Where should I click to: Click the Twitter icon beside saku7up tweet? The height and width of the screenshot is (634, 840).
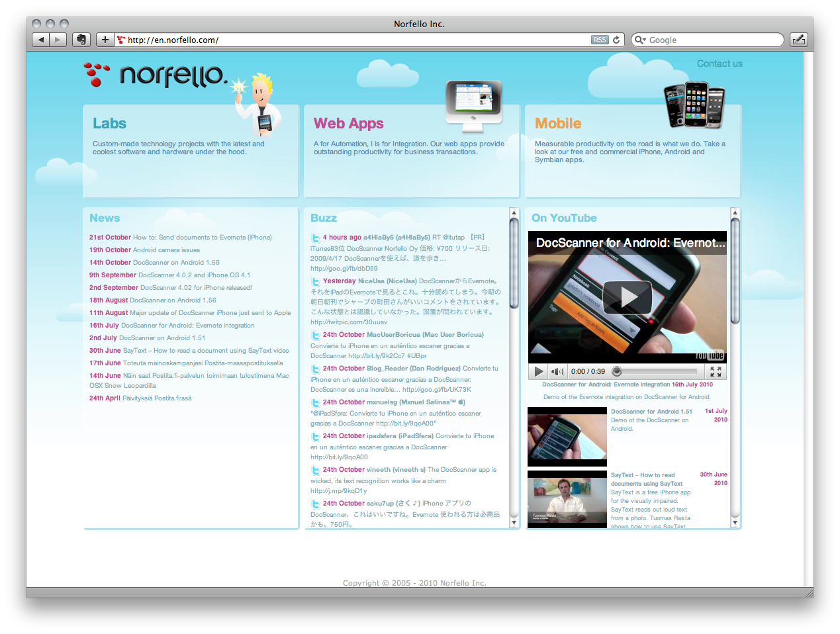point(316,504)
